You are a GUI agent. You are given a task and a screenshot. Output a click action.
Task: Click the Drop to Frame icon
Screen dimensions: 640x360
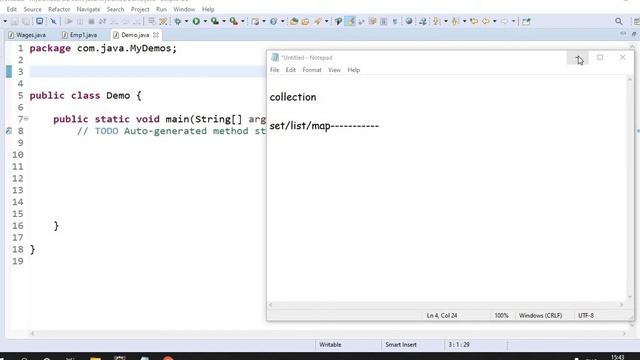[151, 21]
